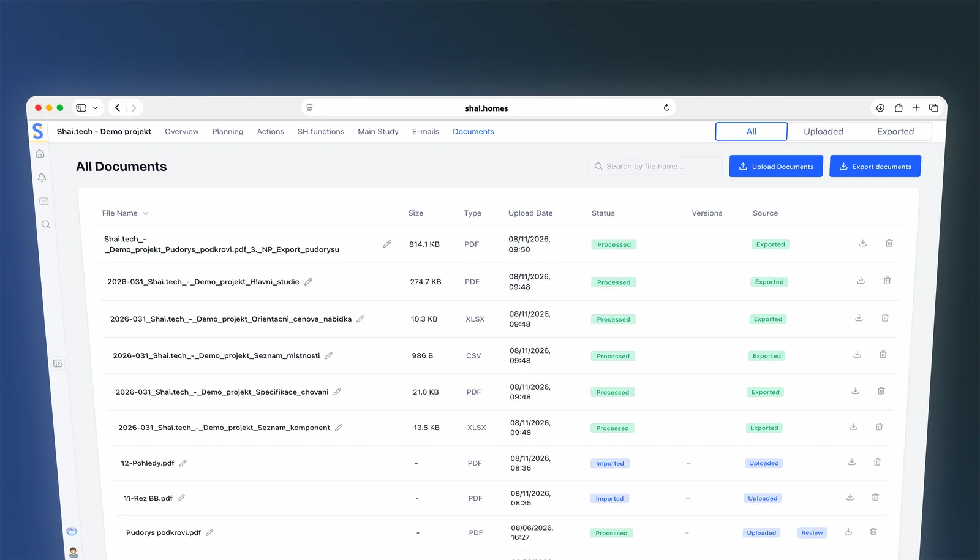Screen dimensions: 980x560
Task: Click Review badge on Pudorys podkrovi.pdf
Action: (x=812, y=532)
